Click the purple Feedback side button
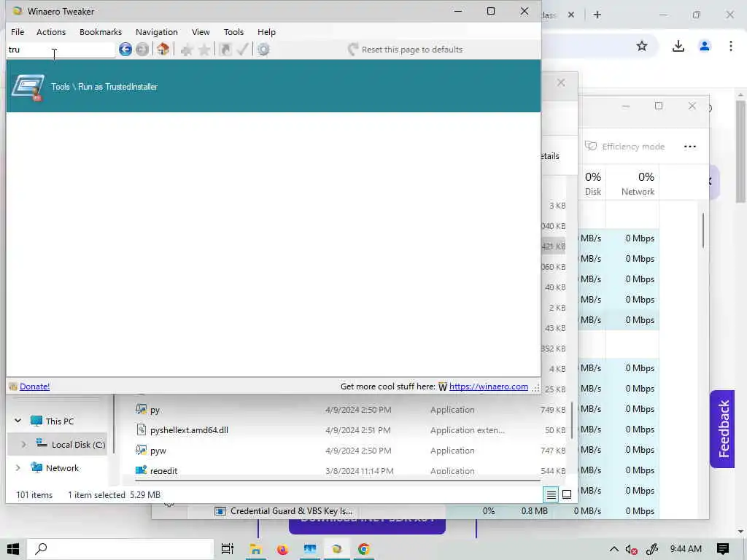This screenshot has width=747, height=560. point(722,429)
